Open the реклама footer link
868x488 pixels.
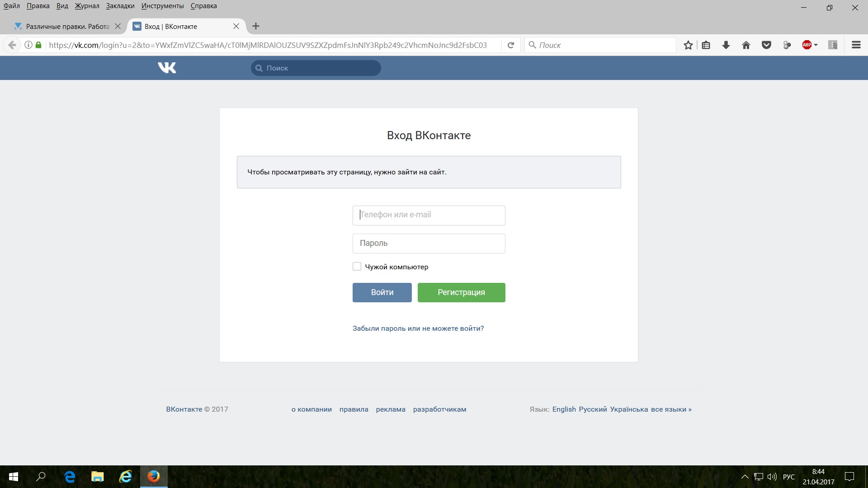(x=391, y=409)
